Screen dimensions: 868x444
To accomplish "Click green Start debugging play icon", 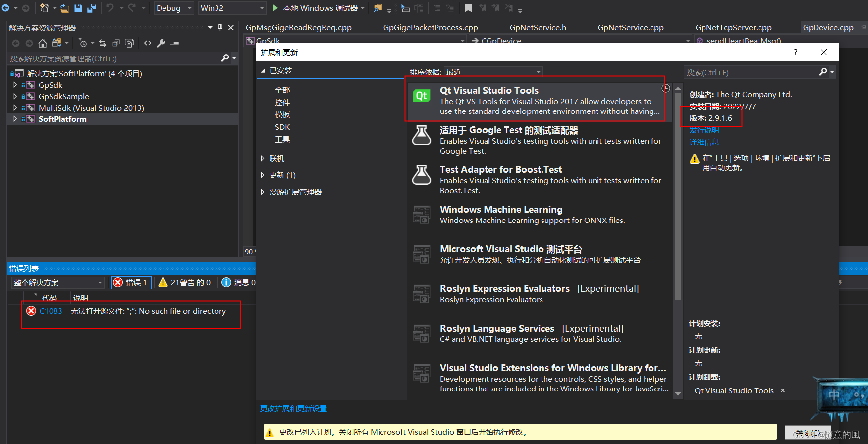I will pos(275,8).
